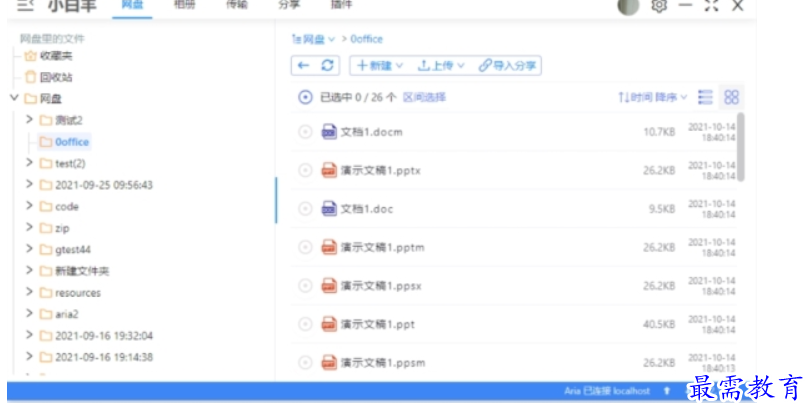Select the 演示文稿1.pptm checkbox
811x419 pixels.
[x=305, y=247]
